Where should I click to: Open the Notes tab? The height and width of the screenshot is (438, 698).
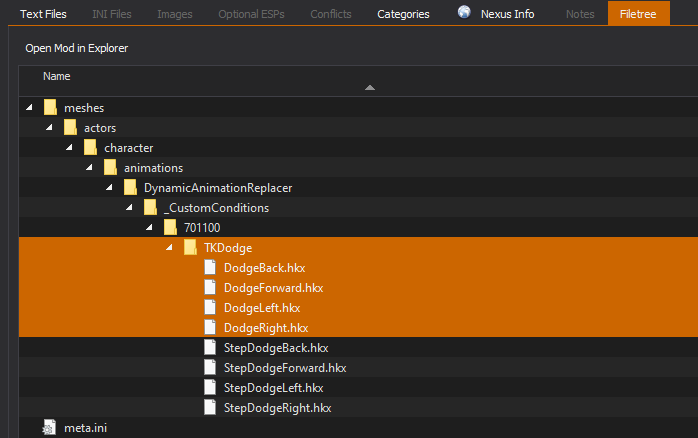click(x=580, y=14)
